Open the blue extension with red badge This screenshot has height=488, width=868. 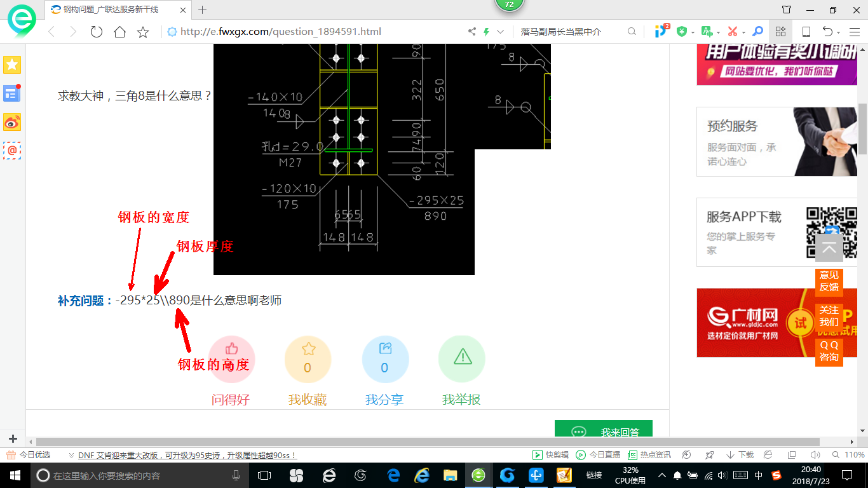tap(661, 30)
